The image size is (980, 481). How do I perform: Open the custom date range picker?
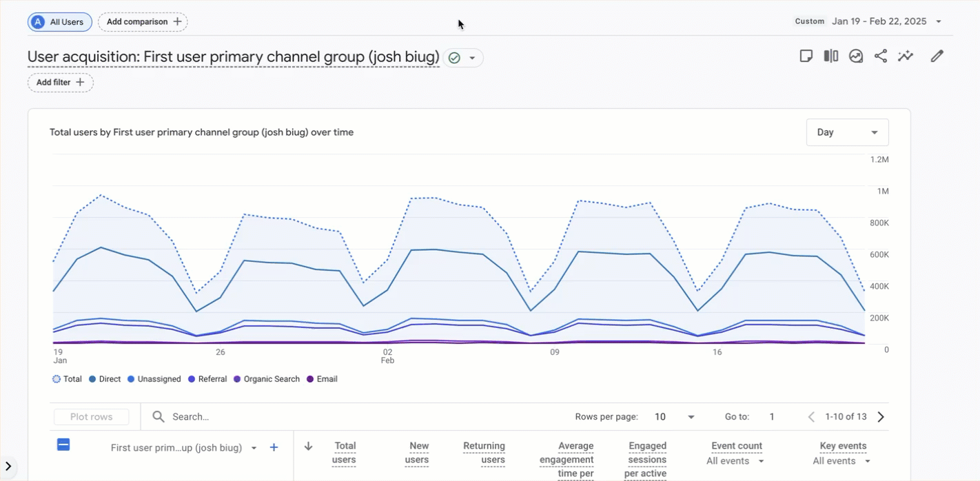[x=870, y=21]
